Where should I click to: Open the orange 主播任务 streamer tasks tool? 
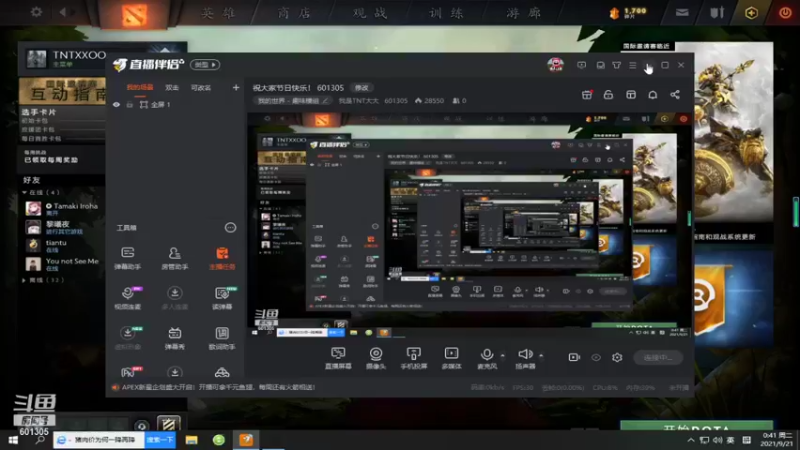[x=222, y=258]
